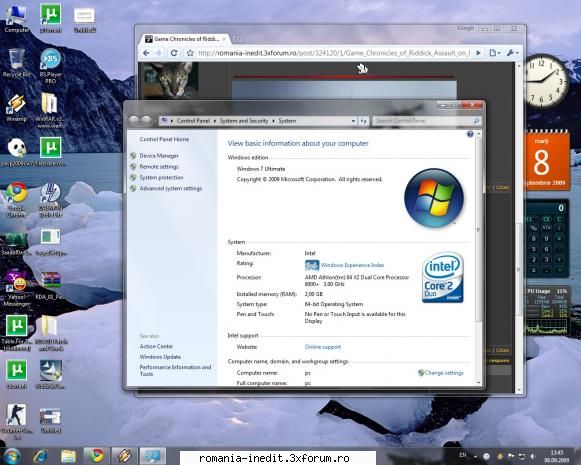
Task: Launch the Yahoo! Messenger desktop shortcut
Action: 16,288
